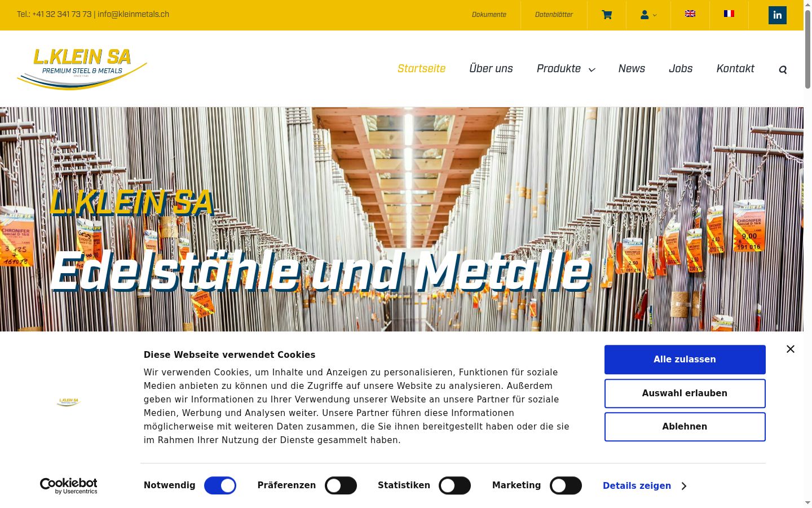Switch to French via the French flag
Image resolution: width=812 pixels, height=508 pixels.
(729, 14)
